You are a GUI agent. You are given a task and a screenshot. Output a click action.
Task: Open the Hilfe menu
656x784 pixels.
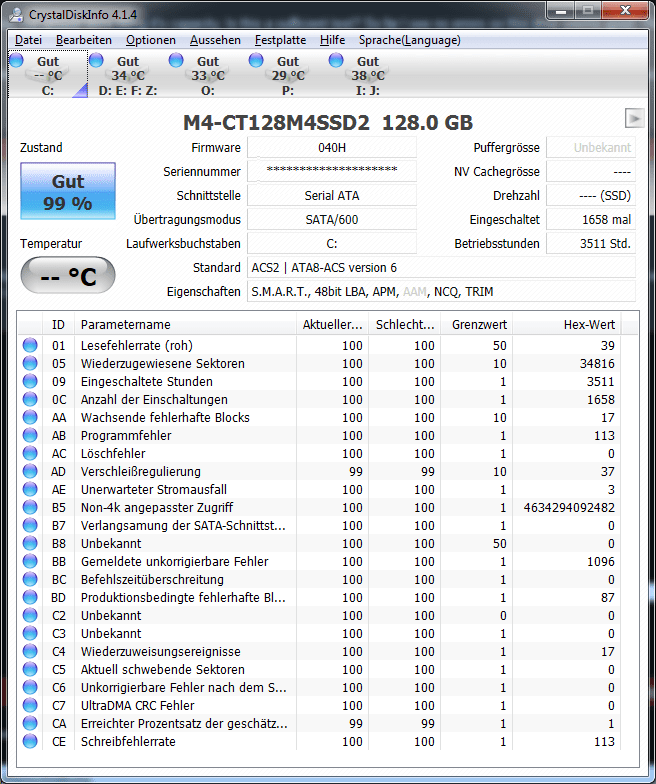332,40
